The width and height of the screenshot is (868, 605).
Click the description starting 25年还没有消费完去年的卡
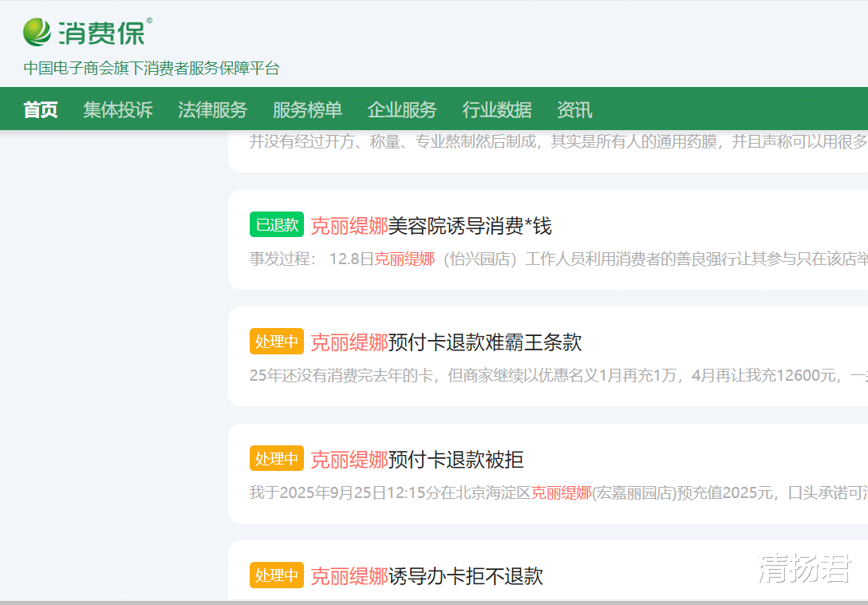[558, 375]
